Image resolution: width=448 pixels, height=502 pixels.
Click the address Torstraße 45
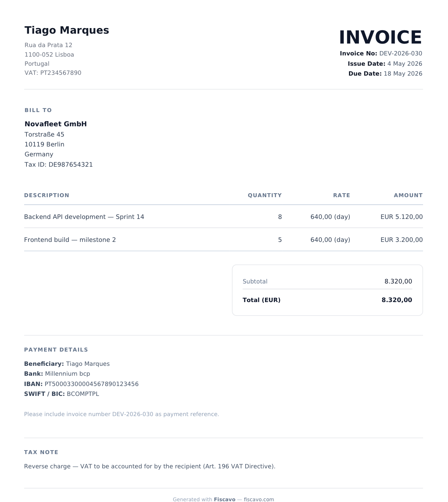[x=44, y=135]
